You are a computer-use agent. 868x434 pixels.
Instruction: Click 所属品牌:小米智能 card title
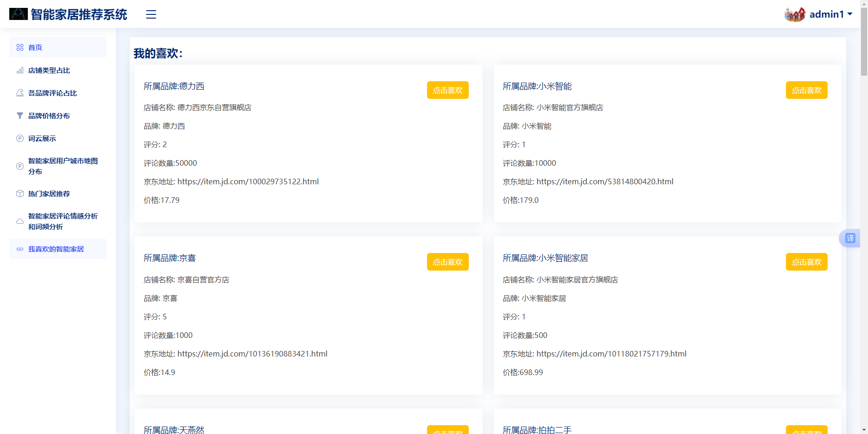point(537,86)
